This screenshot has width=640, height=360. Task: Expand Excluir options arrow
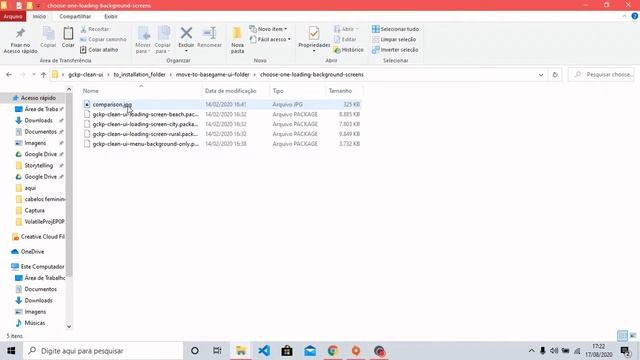[x=186, y=51]
